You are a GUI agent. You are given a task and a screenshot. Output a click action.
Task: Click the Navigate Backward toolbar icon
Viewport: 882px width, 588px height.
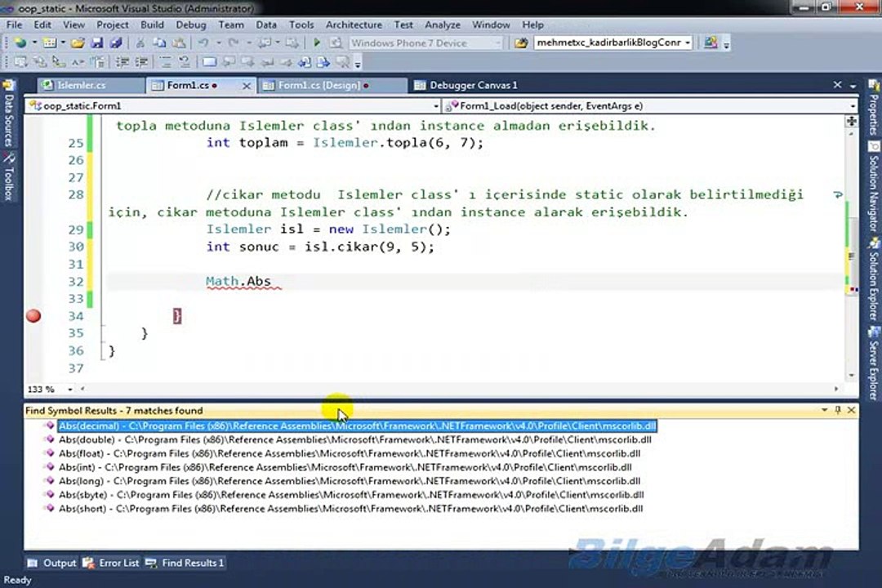tap(265, 42)
